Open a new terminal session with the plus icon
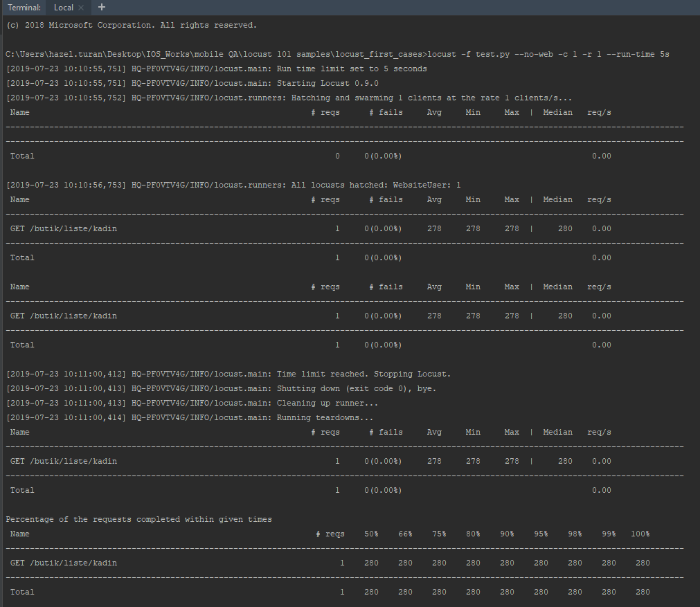 [101, 8]
